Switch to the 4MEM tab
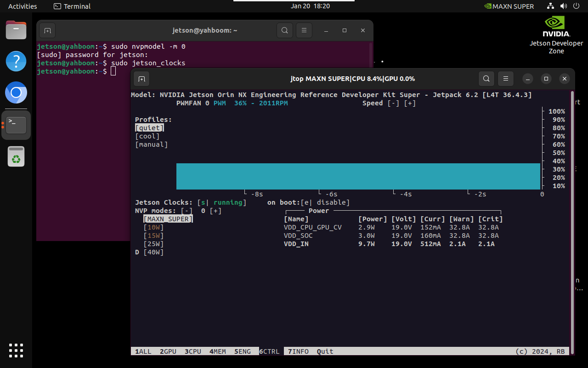 [218, 351]
